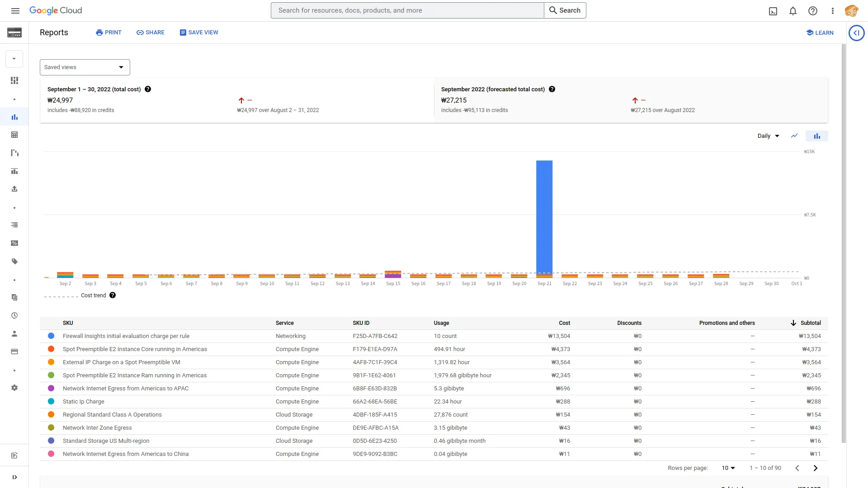Switch chart to bar chart view
The width and height of the screenshot is (868, 488).
click(817, 136)
